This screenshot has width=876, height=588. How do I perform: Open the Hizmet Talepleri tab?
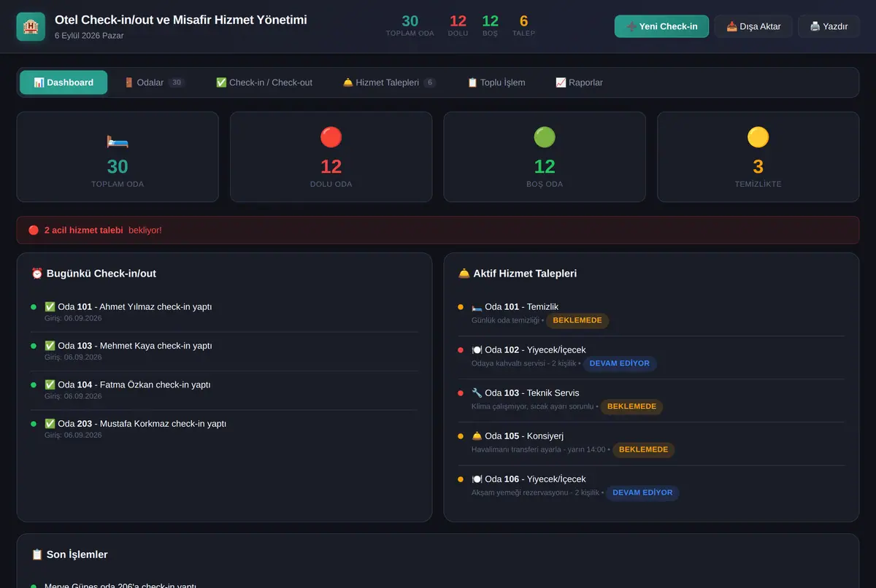pyautogui.click(x=389, y=82)
